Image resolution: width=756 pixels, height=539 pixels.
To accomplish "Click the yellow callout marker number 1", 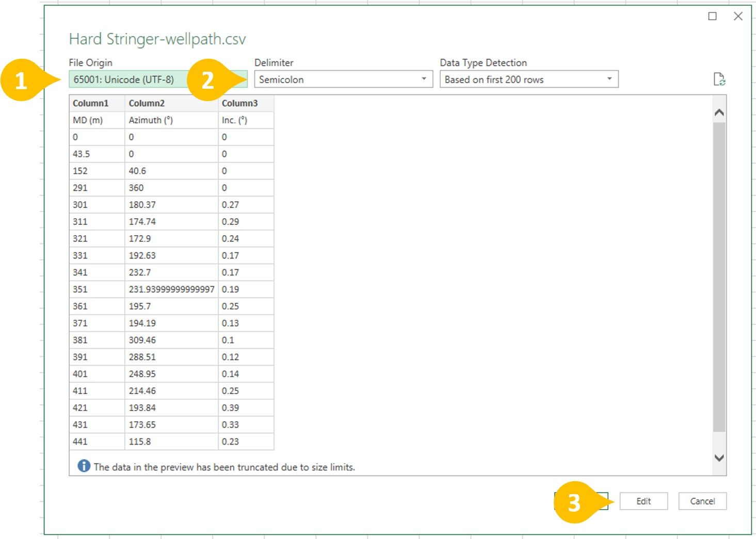I will point(21,80).
